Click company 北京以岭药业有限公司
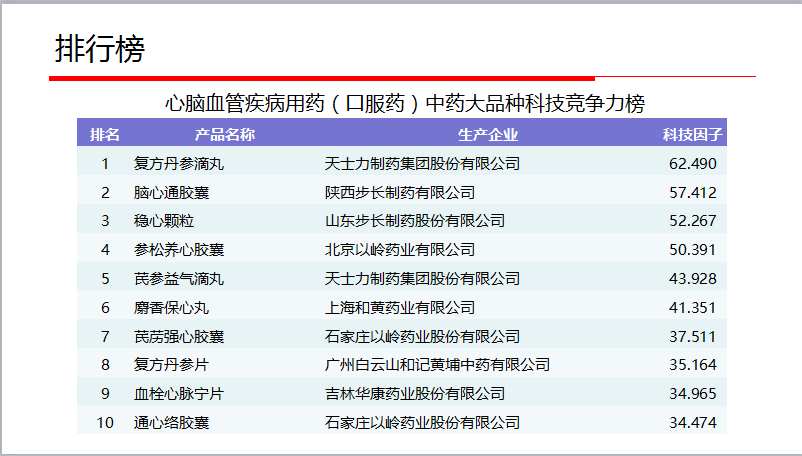Image resolution: width=802 pixels, height=456 pixels. click(400, 249)
